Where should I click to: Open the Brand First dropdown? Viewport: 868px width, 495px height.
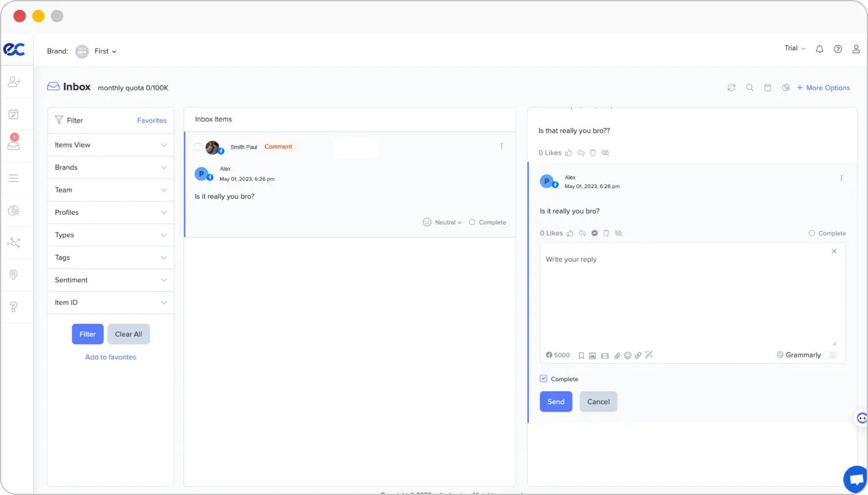click(x=105, y=51)
